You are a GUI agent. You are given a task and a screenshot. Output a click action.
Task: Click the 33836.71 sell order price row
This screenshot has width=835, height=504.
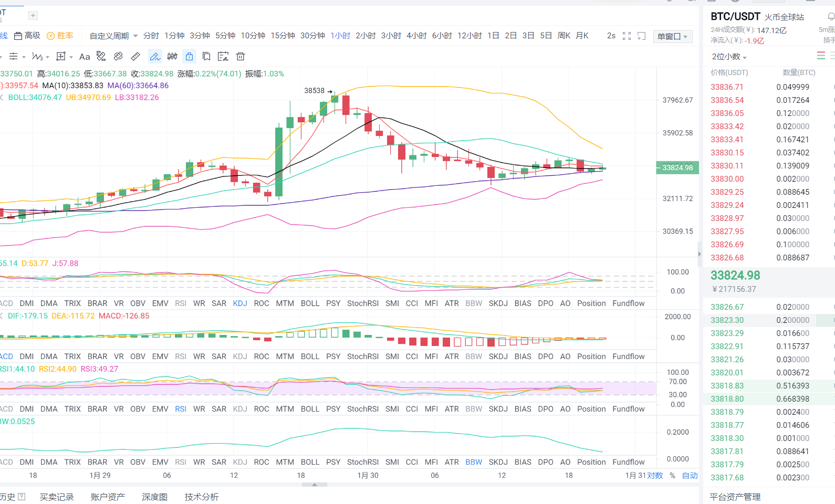[727, 87]
